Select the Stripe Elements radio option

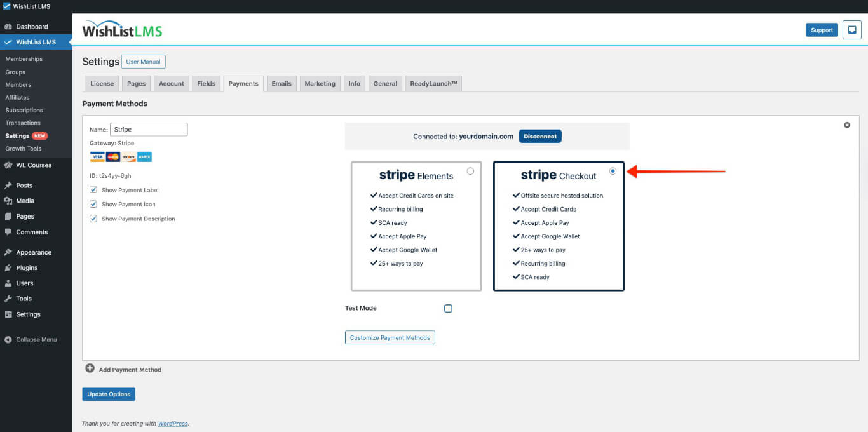pyautogui.click(x=470, y=171)
